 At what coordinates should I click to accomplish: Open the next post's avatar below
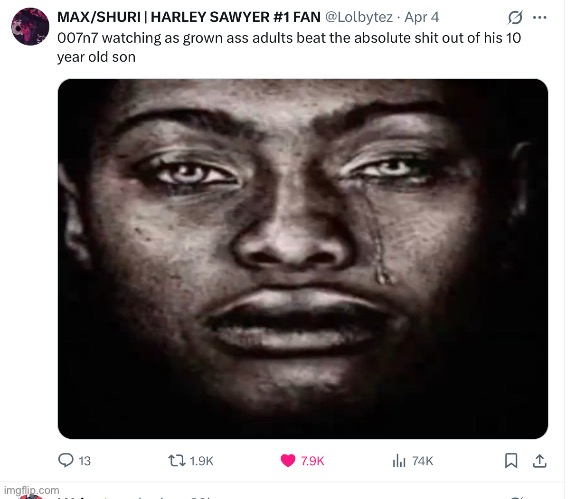[x=30, y=496]
